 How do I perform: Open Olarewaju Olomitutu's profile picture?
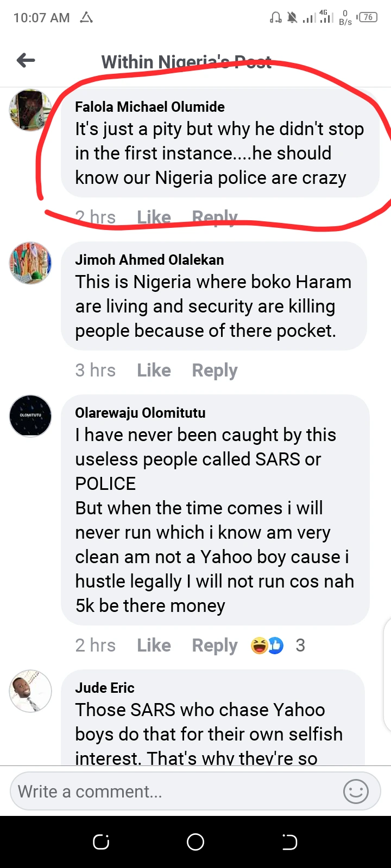[30, 416]
